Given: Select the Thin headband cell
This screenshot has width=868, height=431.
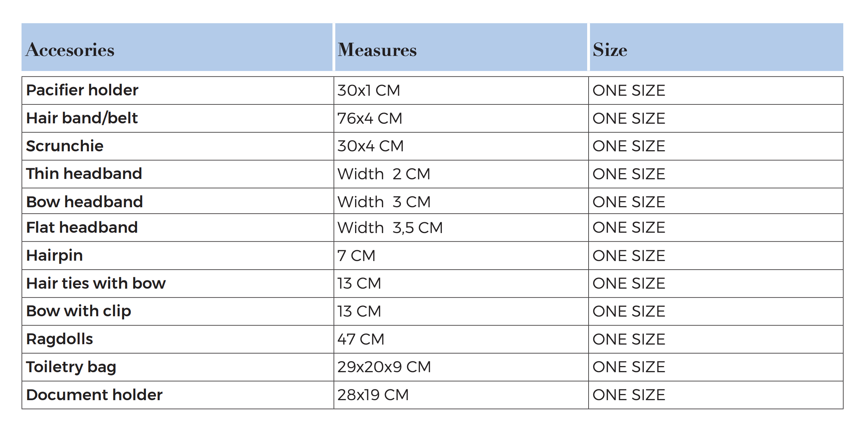Looking at the screenshot, I should [x=178, y=174].
